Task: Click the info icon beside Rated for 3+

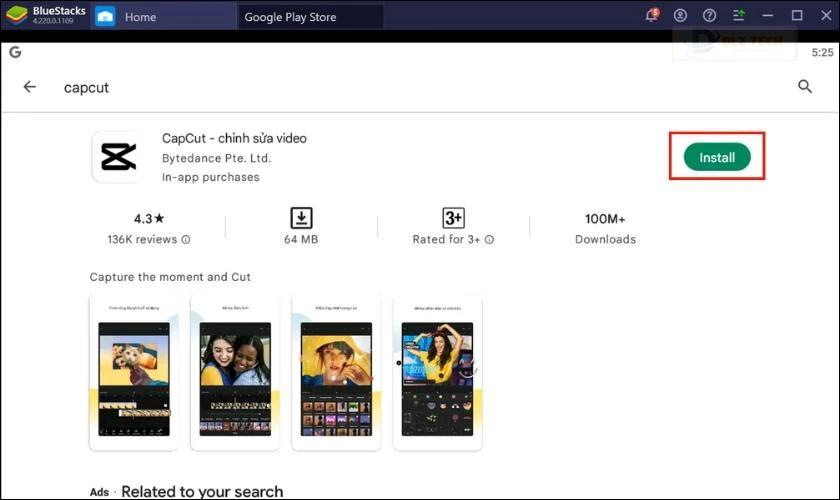Action: coord(489,240)
